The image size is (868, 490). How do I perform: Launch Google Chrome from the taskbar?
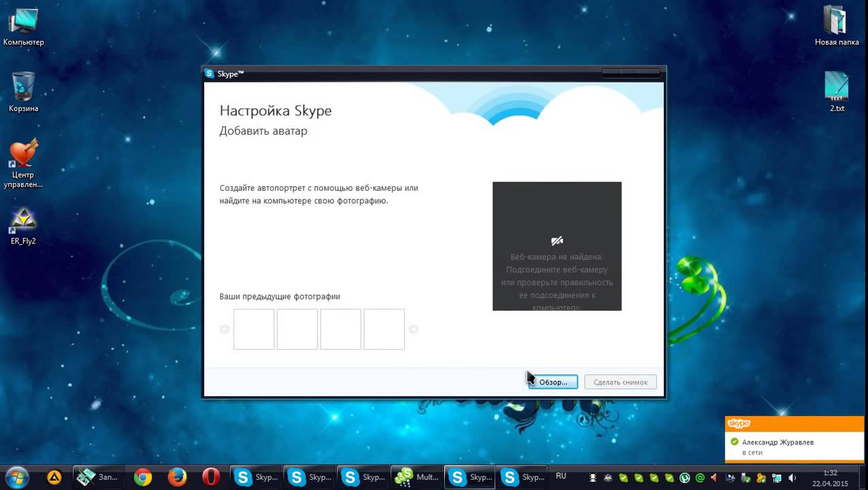click(143, 477)
